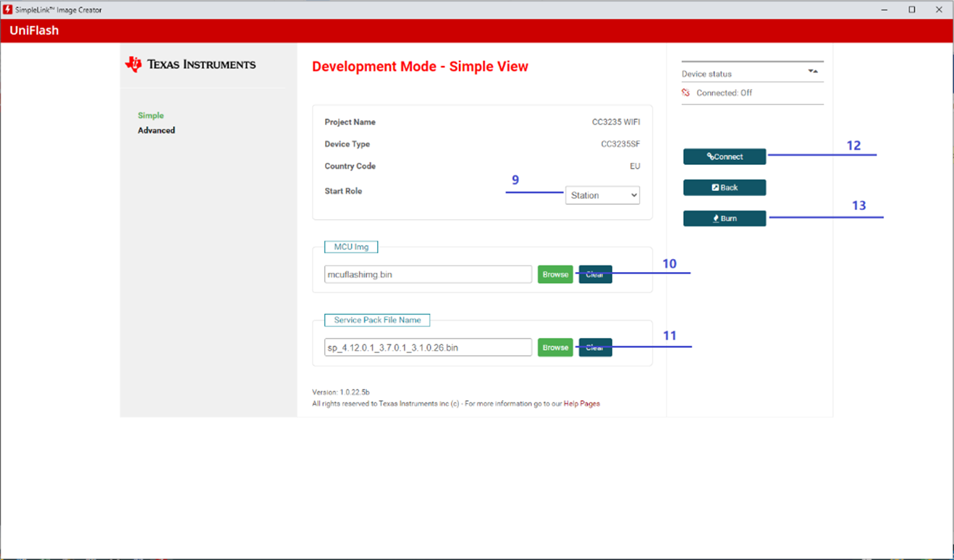The height and width of the screenshot is (560, 954).
Task: Switch to Advanced view in sidebar
Action: (156, 130)
